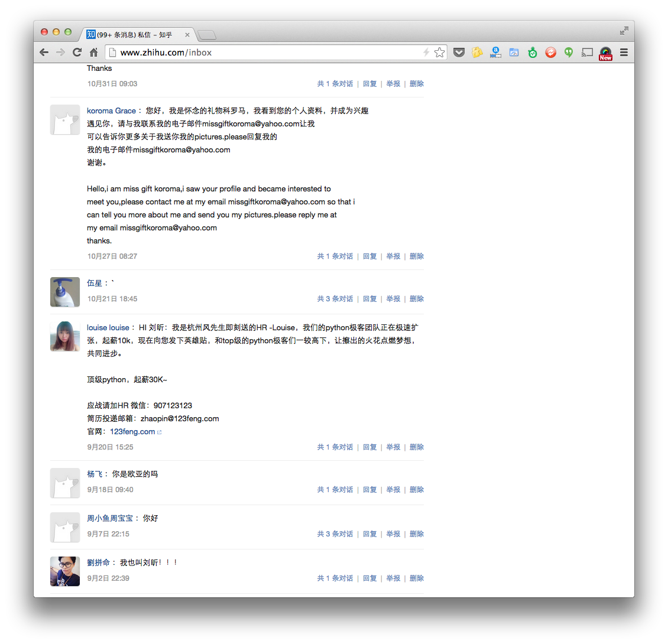Screen dimensions: 668x644
Task: Click the Evernote clipper elephant icon
Action: pyautogui.click(x=533, y=53)
